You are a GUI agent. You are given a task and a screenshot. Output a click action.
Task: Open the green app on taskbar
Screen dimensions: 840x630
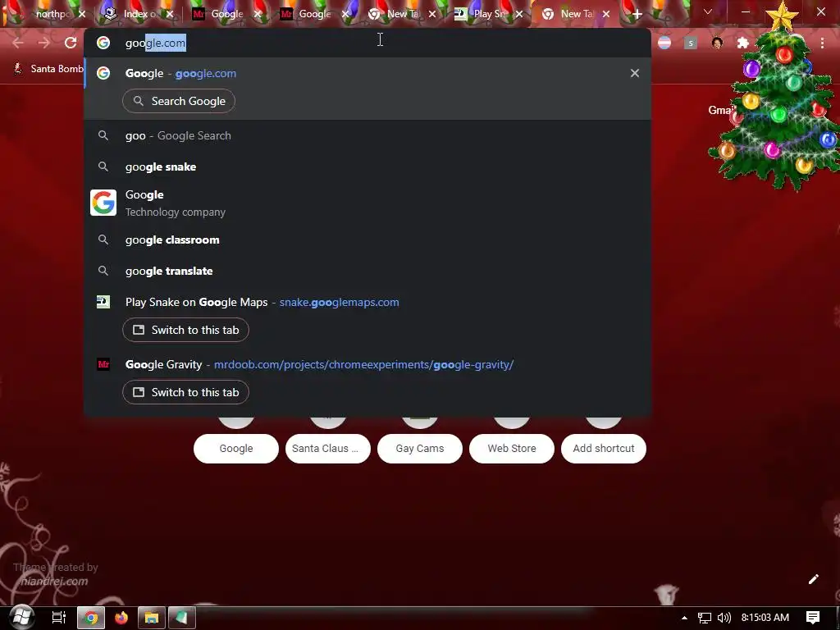(x=182, y=618)
